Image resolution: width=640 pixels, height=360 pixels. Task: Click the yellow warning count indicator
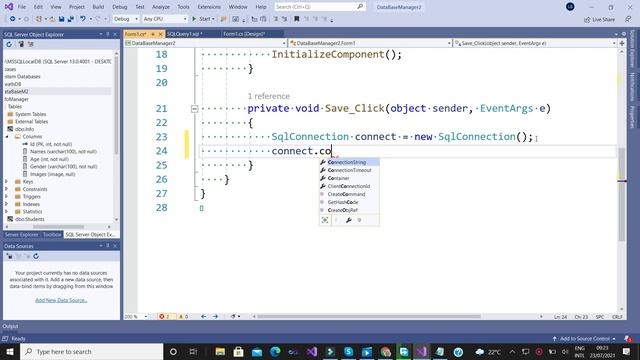(183, 316)
